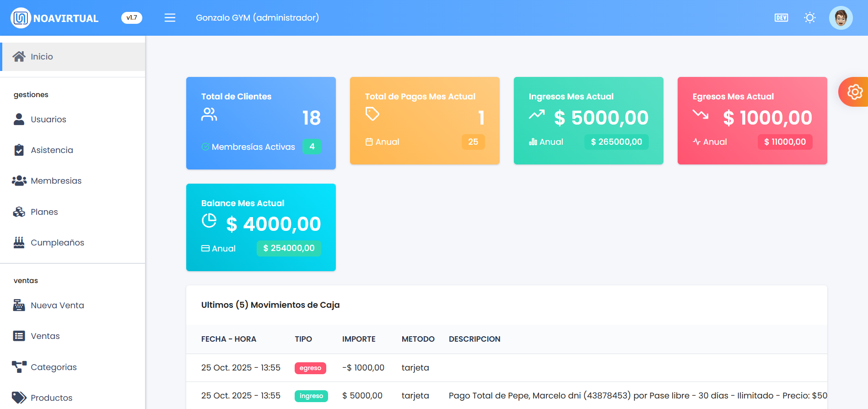Toggle light/dark theme sun icon

point(809,18)
